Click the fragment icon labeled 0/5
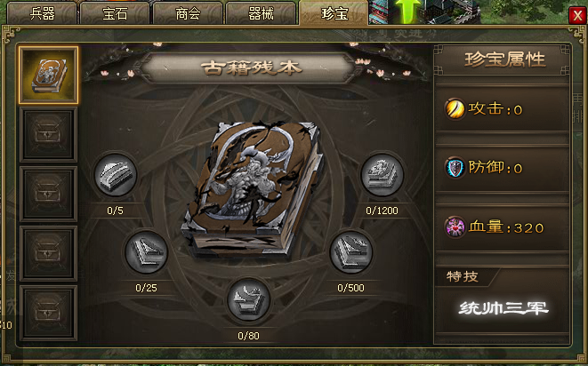 pos(115,175)
